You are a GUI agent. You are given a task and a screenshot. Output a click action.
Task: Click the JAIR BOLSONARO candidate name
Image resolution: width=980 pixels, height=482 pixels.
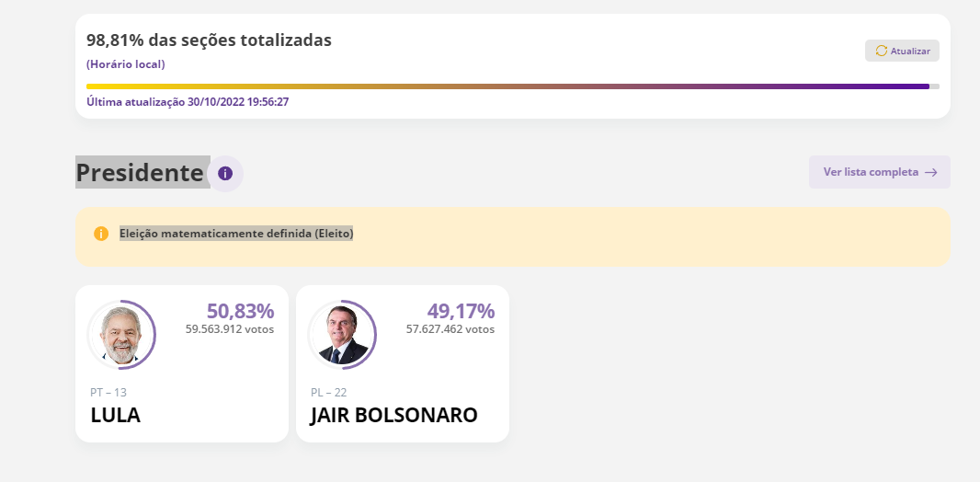click(x=393, y=415)
